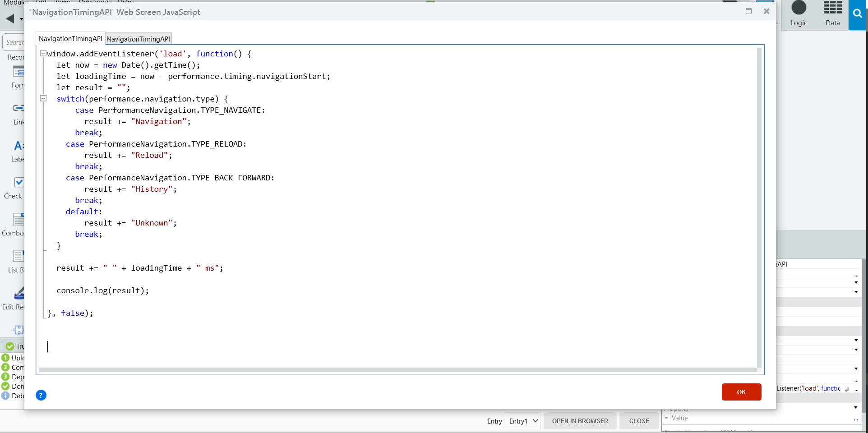Screen dimensions: 868x433
Task: Select the Edit Record widget icon
Action: (19, 293)
